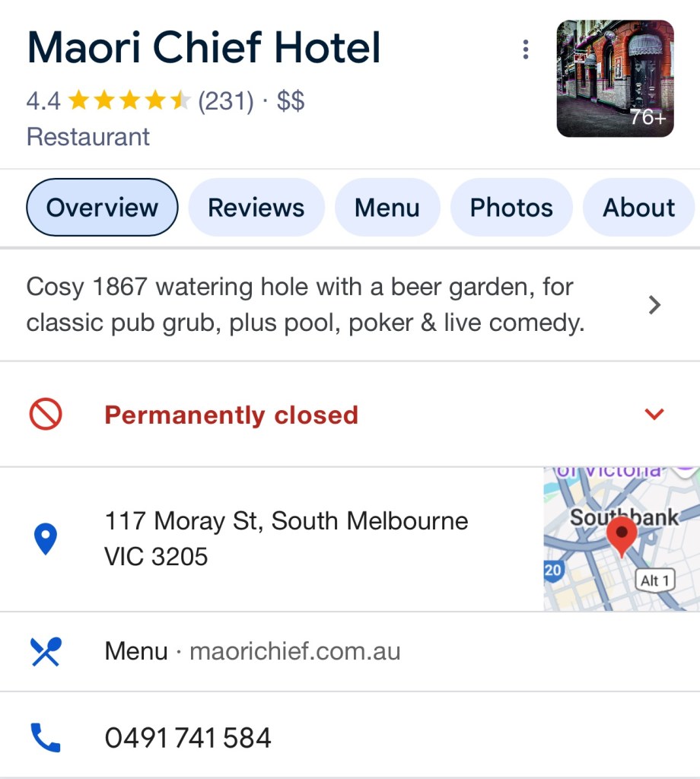Tap the blue phone call icon
The height and width of the screenshot is (779, 700).
[46, 738]
